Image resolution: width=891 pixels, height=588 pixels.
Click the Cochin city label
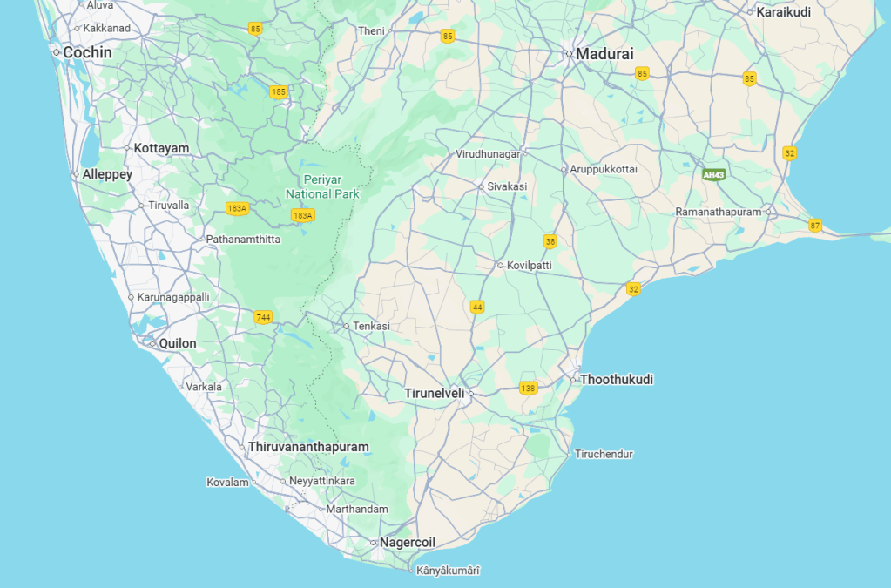pos(87,52)
